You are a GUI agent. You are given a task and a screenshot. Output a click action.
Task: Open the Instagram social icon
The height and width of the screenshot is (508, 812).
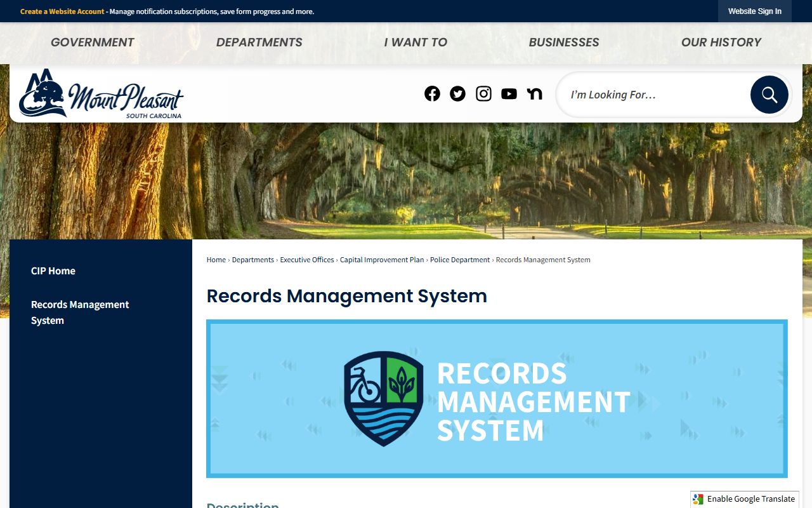click(483, 94)
